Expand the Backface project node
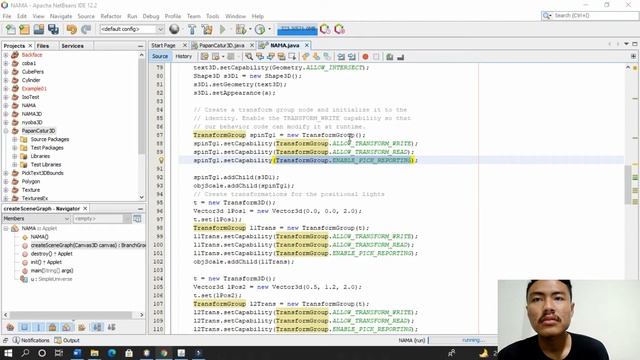 click(x=6, y=55)
